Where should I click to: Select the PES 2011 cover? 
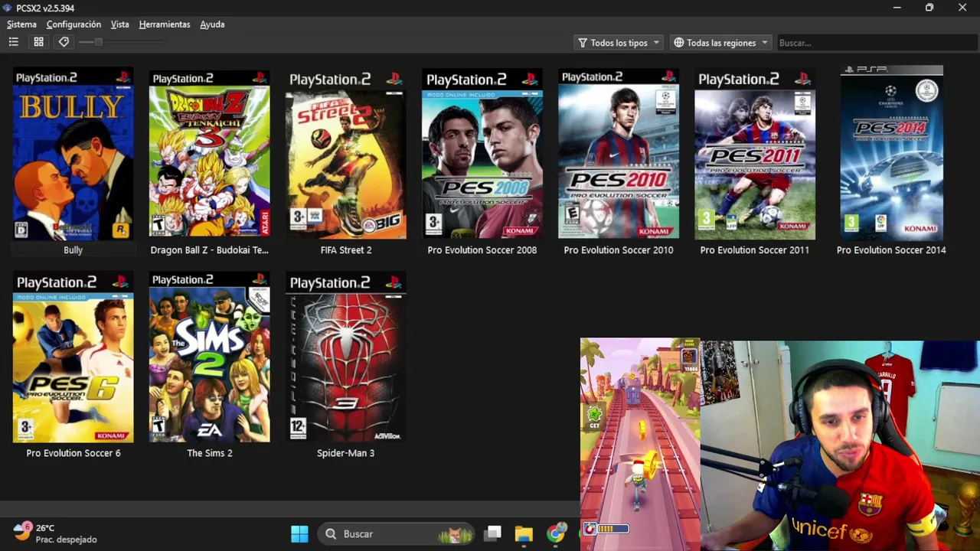(x=754, y=154)
